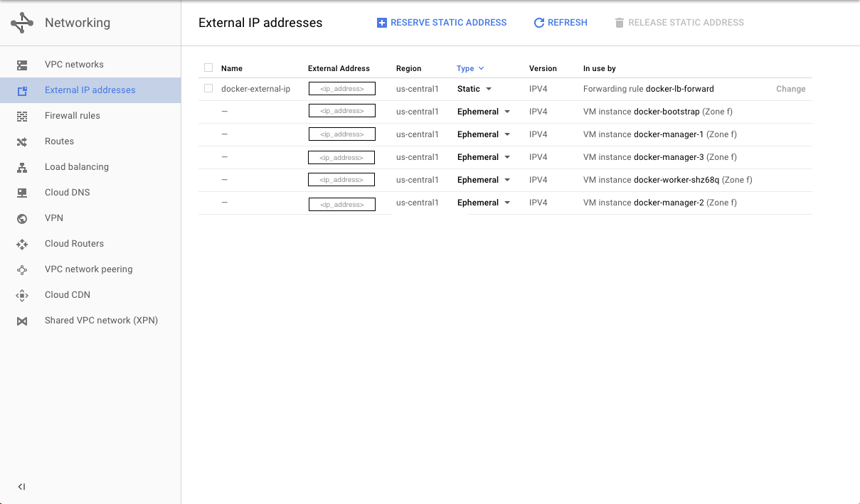Click the external address box for docker-external-ip
Viewport: 860px width, 504px height.
[x=342, y=89]
